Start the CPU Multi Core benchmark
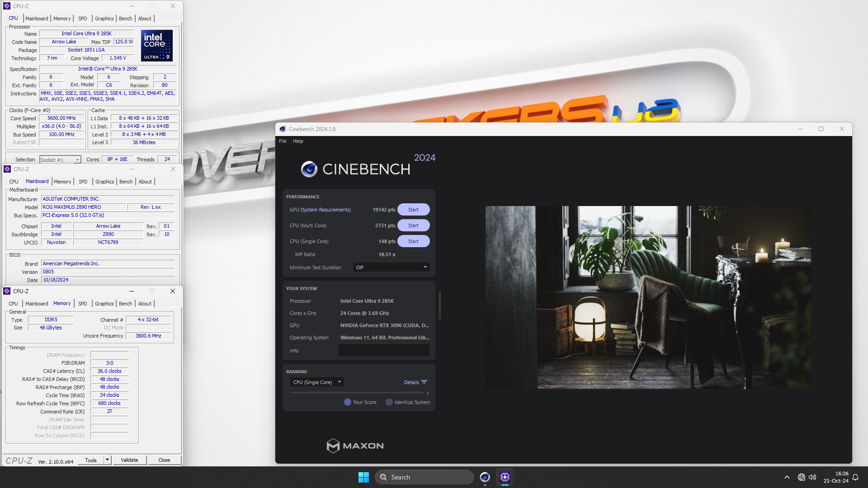 tap(413, 225)
